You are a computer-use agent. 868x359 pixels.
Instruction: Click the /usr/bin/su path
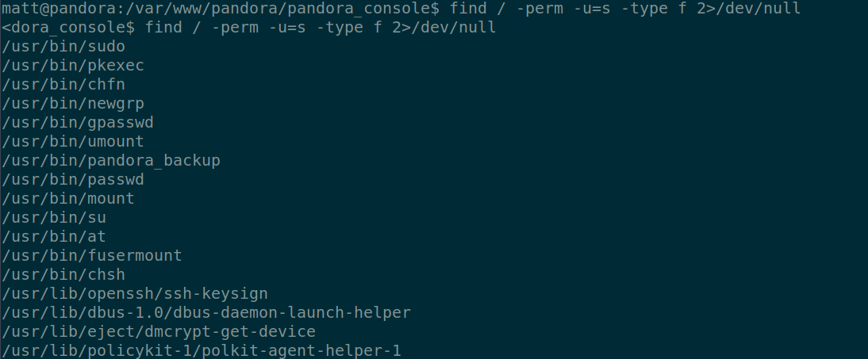[54, 218]
